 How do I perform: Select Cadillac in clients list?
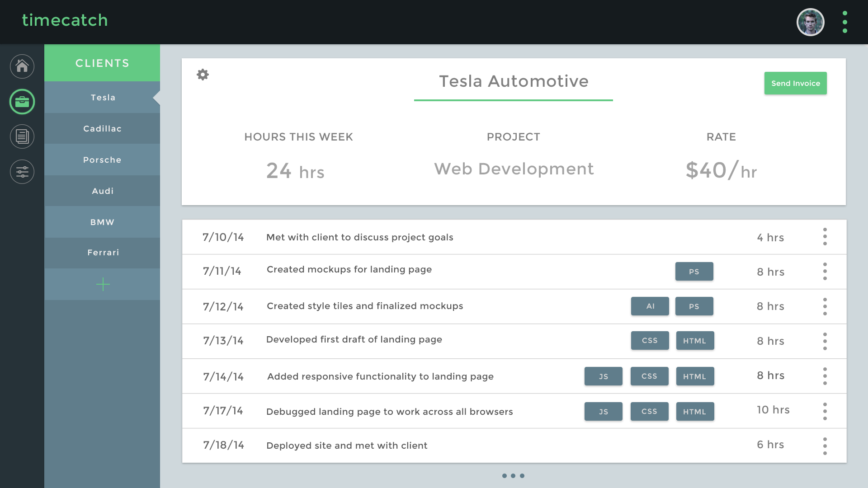tap(103, 129)
